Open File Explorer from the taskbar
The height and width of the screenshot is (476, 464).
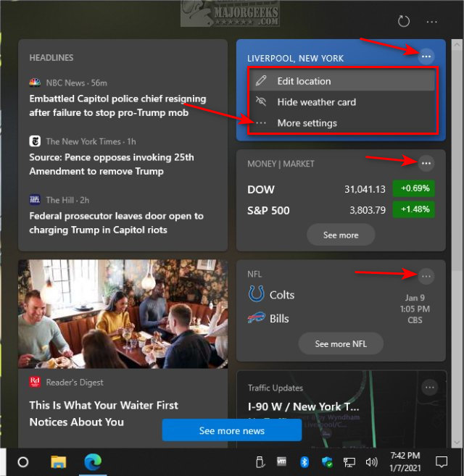pos(58,462)
